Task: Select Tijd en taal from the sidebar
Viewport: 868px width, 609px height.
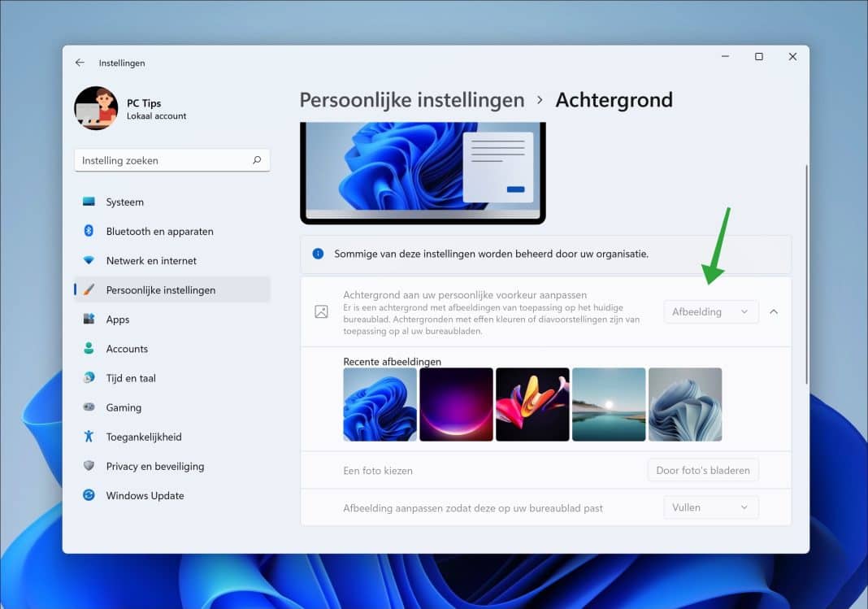Action: pyautogui.click(x=130, y=378)
